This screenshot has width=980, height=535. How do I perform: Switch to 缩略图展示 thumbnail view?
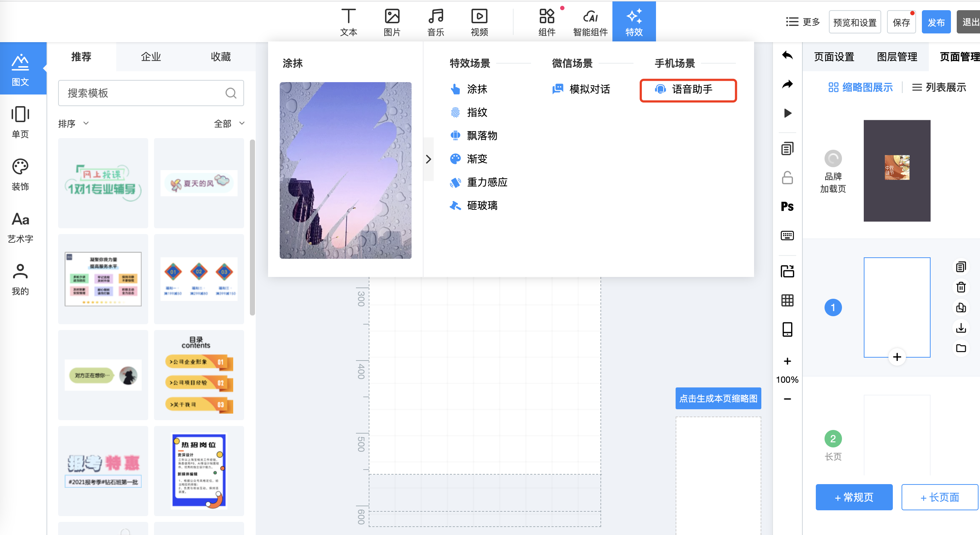click(860, 88)
